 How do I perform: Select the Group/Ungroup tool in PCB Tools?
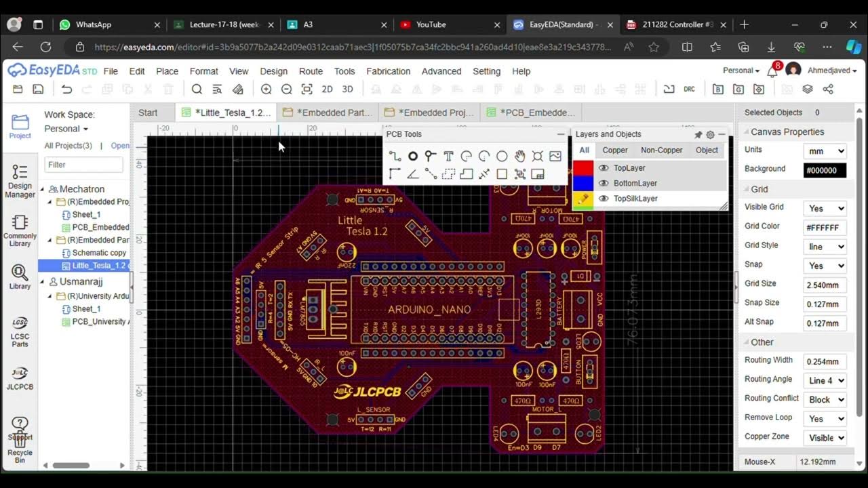519,174
